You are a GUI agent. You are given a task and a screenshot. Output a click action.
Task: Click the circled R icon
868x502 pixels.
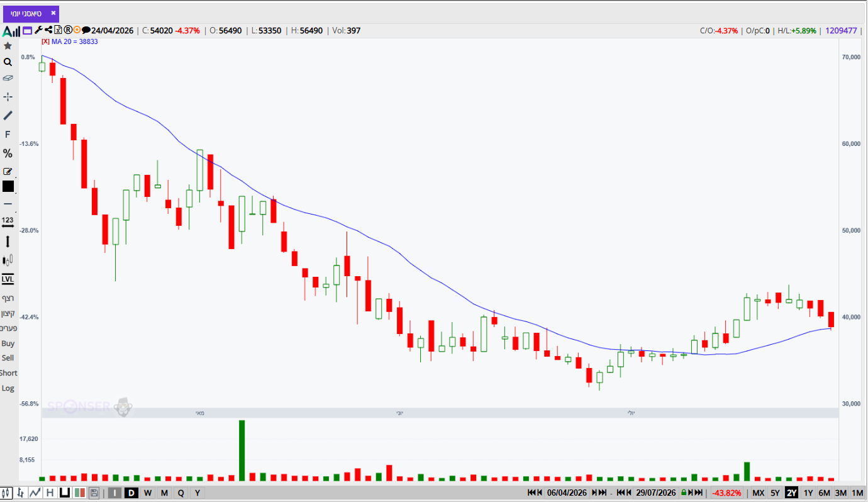[x=67, y=30]
